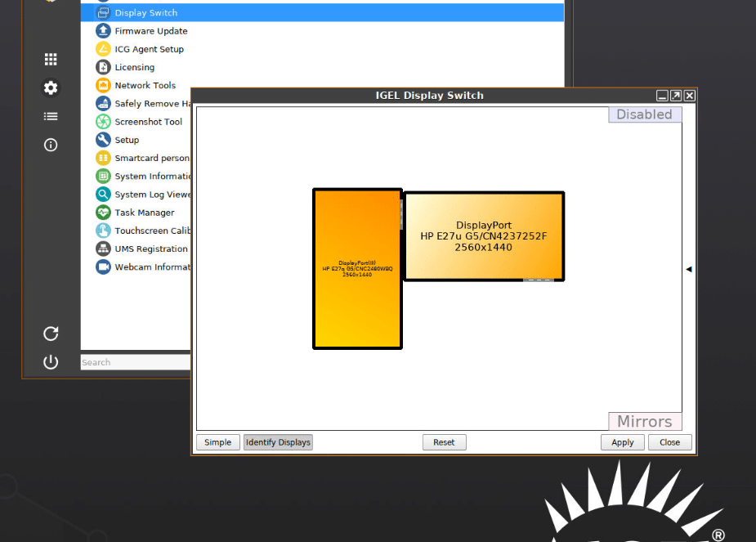
Task: Click the Touchscreen Calibration icon
Action: point(103,231)
